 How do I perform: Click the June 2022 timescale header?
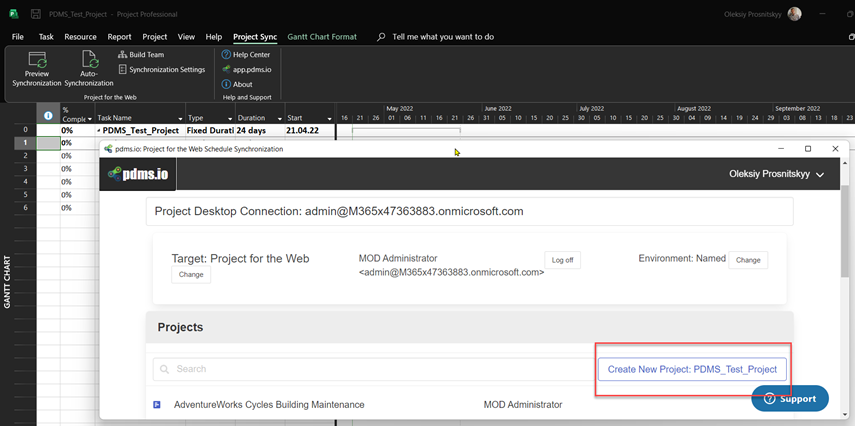[497, 109]
